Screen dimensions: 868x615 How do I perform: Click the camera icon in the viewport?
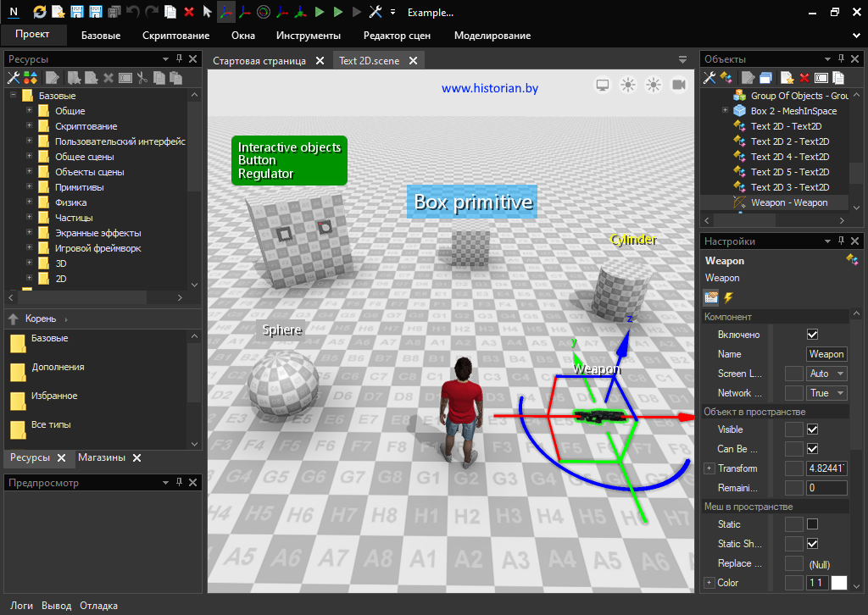(x=679, y=85)
